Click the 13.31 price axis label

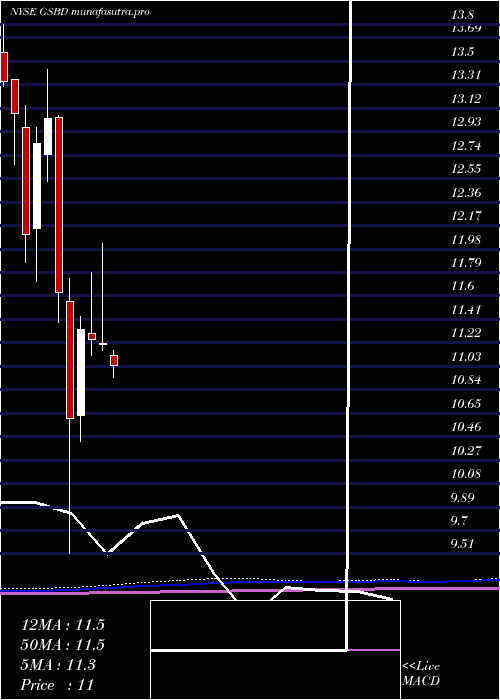466,75
